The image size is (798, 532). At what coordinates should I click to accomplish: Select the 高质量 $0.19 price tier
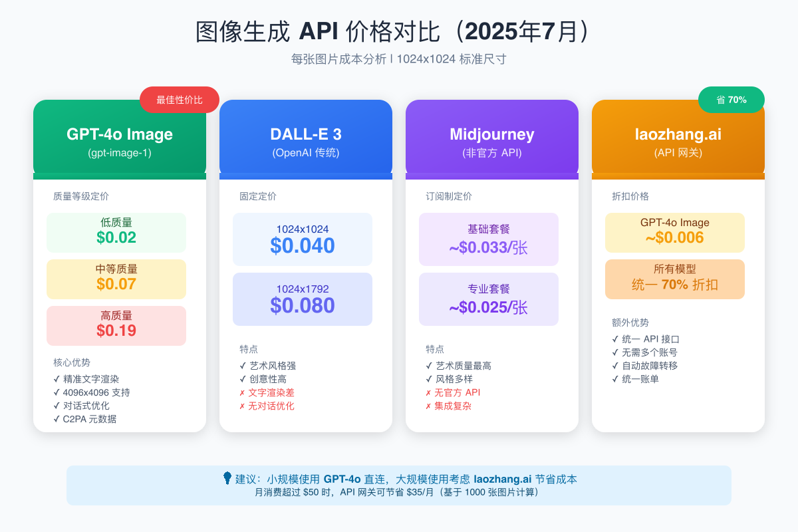click(x=116, y=325)
